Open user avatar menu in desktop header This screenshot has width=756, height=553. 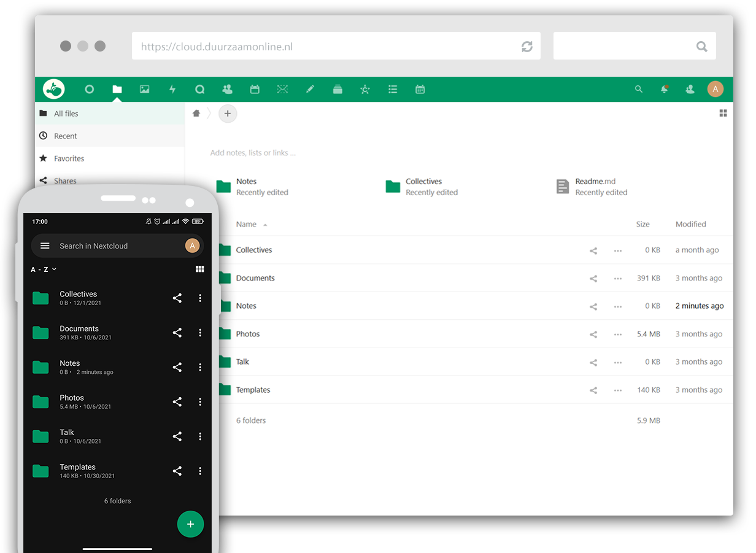(715, 90)
